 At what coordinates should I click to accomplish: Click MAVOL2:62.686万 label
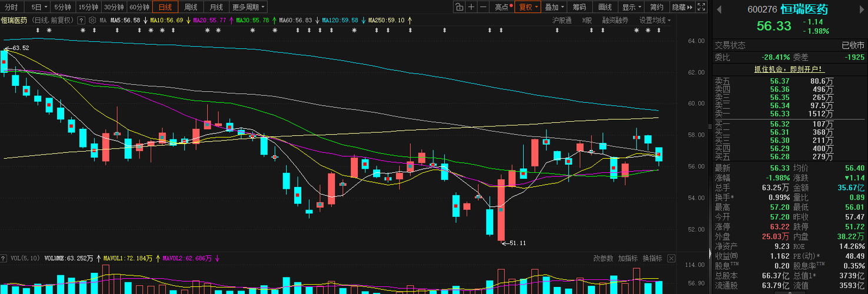pos(187,258)
